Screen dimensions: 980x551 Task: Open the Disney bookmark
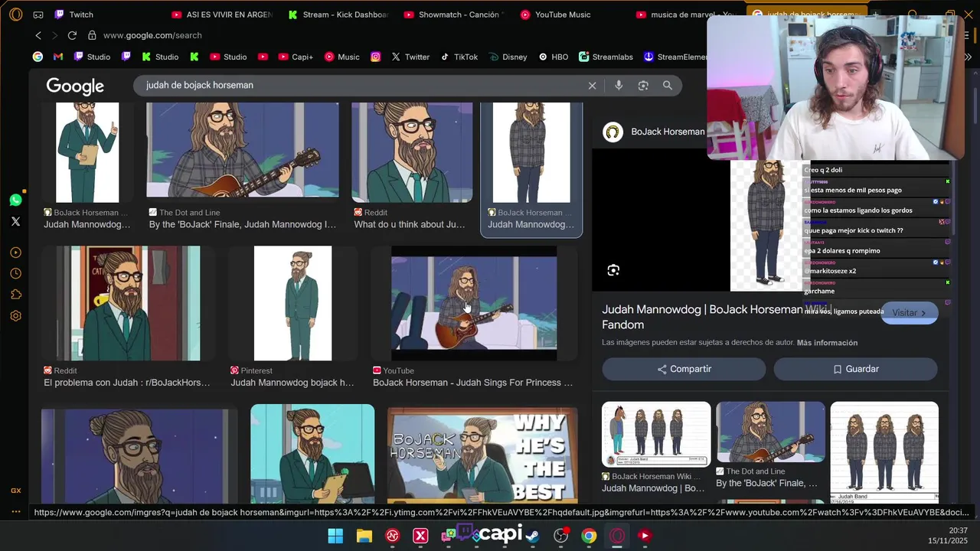click(x=507, y=57)
